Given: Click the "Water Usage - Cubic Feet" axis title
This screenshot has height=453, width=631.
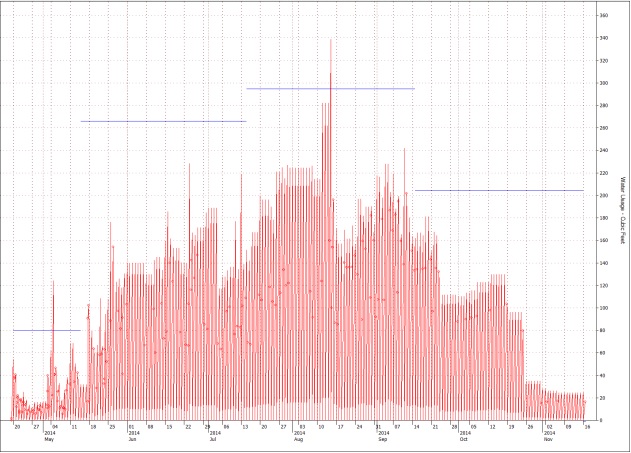Looking at the screenshot, I should pyautogui.click(x=623, y=210).
